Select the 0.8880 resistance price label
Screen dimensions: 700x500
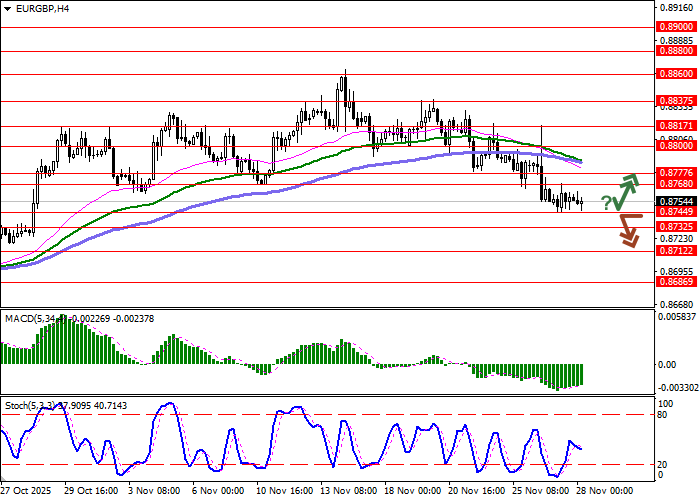click(x=675, y=49)
